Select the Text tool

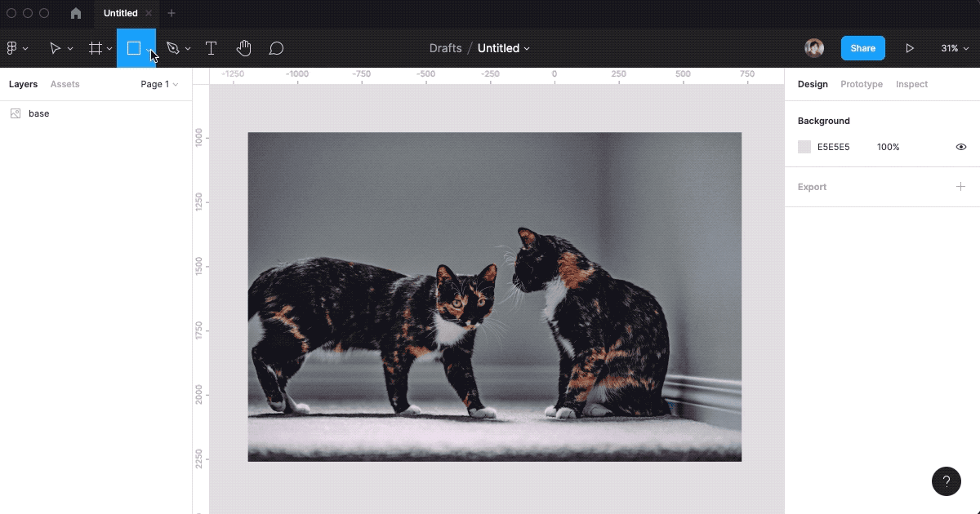(x=211, y=48)
